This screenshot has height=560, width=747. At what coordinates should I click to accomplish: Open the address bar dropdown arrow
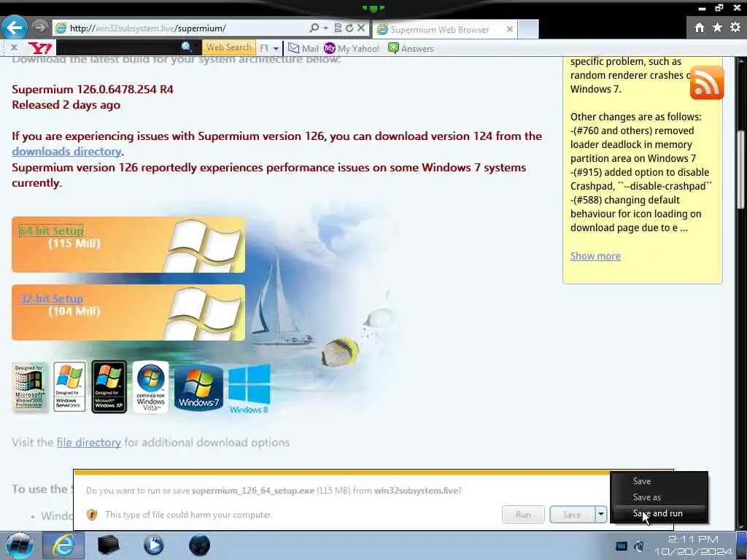[x=326, y=28]
